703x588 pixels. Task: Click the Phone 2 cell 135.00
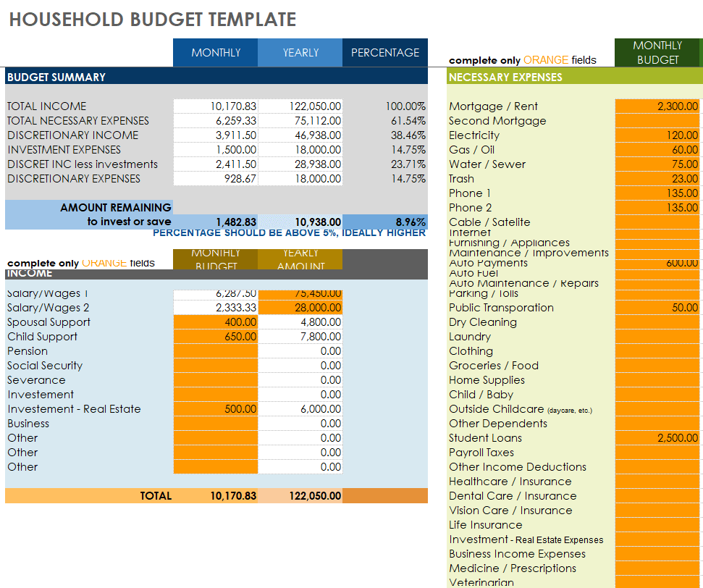(657, 208)
